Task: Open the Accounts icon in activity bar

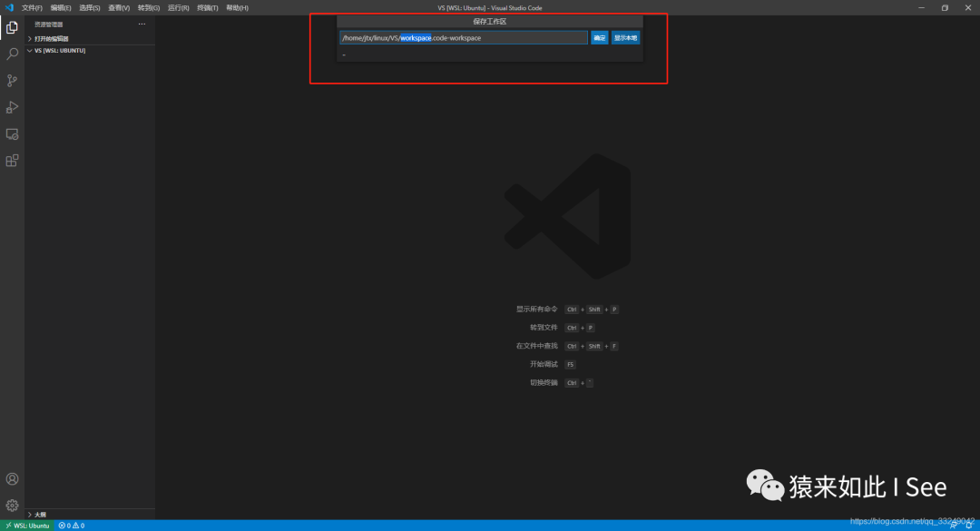Action: click(12, 479)
